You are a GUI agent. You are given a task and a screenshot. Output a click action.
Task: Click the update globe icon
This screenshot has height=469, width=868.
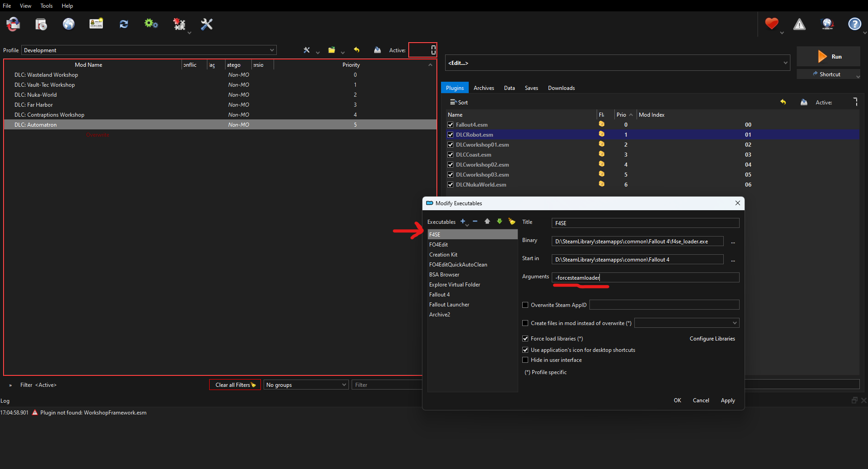pos(827,24)
